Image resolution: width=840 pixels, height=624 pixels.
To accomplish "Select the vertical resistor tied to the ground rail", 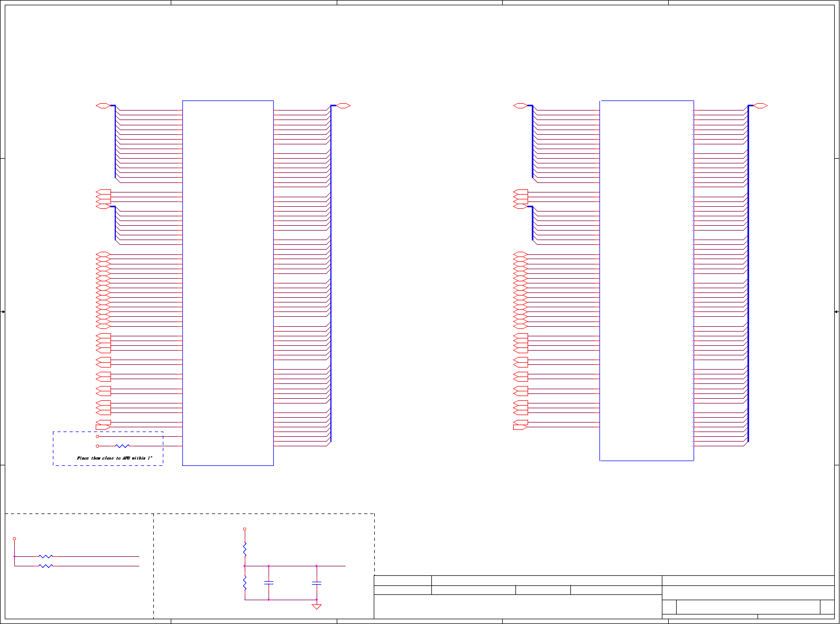I will (245, 583).
